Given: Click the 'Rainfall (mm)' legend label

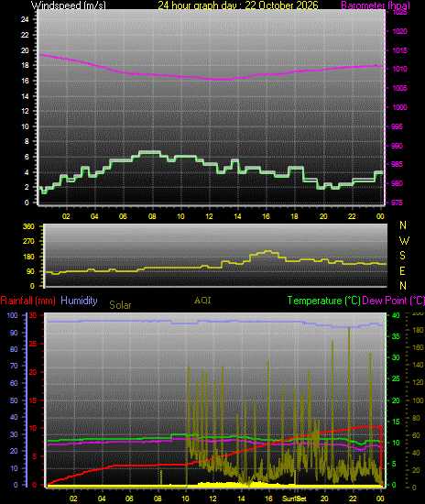Looking at the screenshot, I should 28,301.
